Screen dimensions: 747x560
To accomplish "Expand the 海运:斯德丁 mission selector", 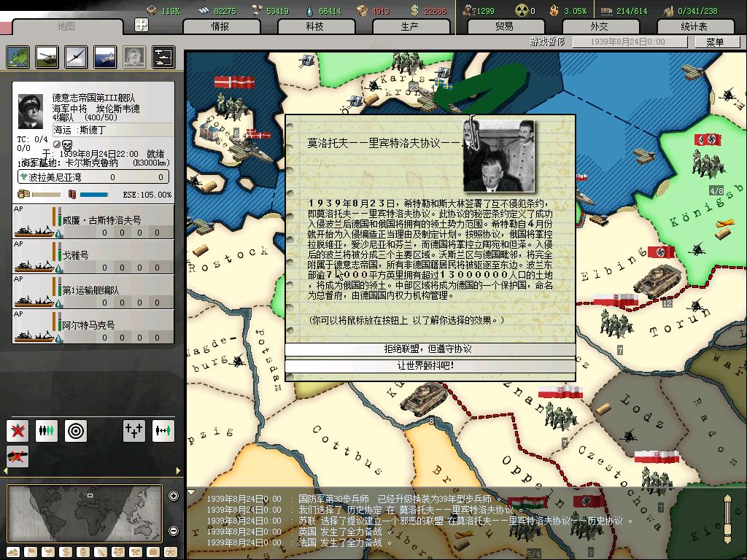I will 93,129.
